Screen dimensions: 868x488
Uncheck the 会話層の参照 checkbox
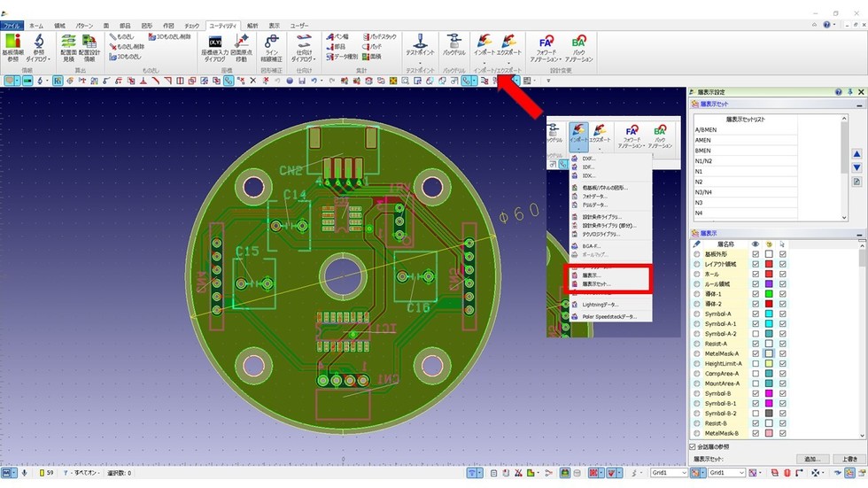tap(694, 447)
